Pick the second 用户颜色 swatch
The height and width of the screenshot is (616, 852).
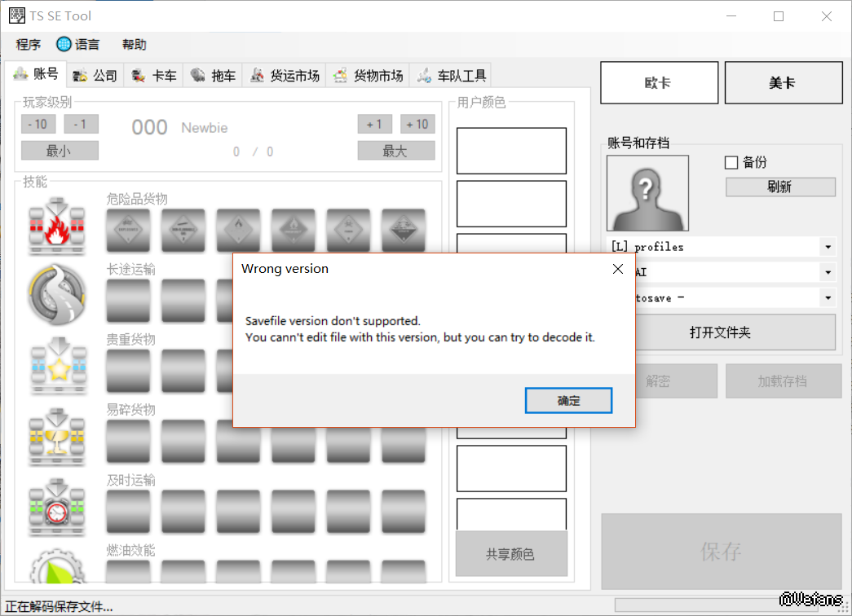click(x=511, y=204)
